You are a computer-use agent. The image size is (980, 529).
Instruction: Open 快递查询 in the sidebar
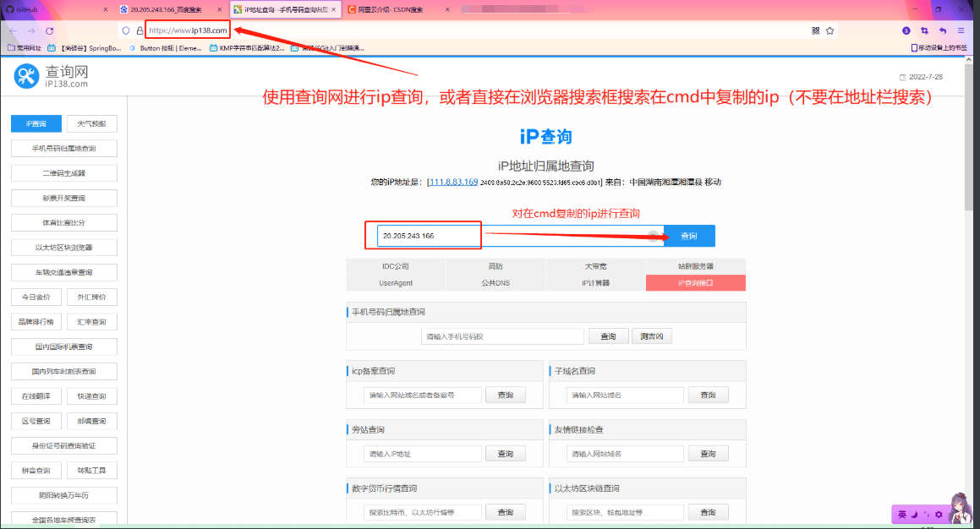[x=92, y=396]
